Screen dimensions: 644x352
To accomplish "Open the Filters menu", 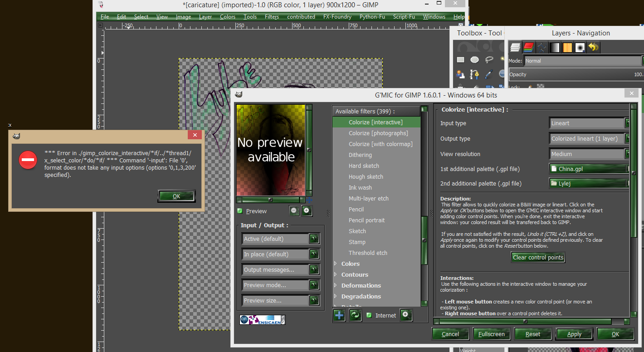I will point(272,17).
